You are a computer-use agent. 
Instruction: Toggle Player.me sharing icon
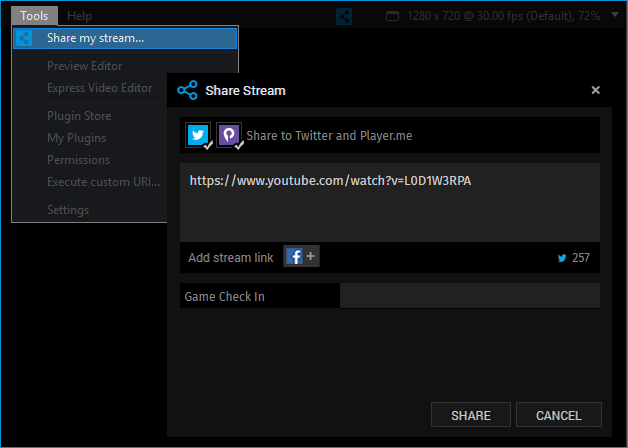coord(229,135)
